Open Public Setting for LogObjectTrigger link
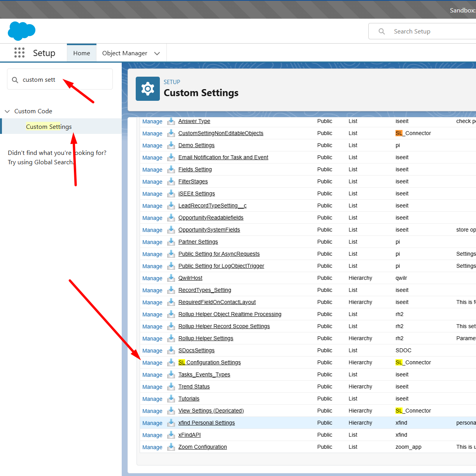The height and width of the screenshot is (476, 476). coord(221,266)
